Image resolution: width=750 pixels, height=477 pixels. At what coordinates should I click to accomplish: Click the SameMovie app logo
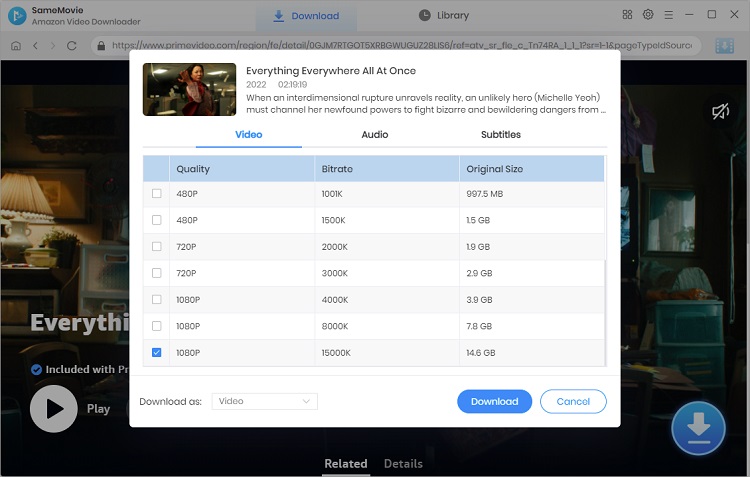(17, 16)
